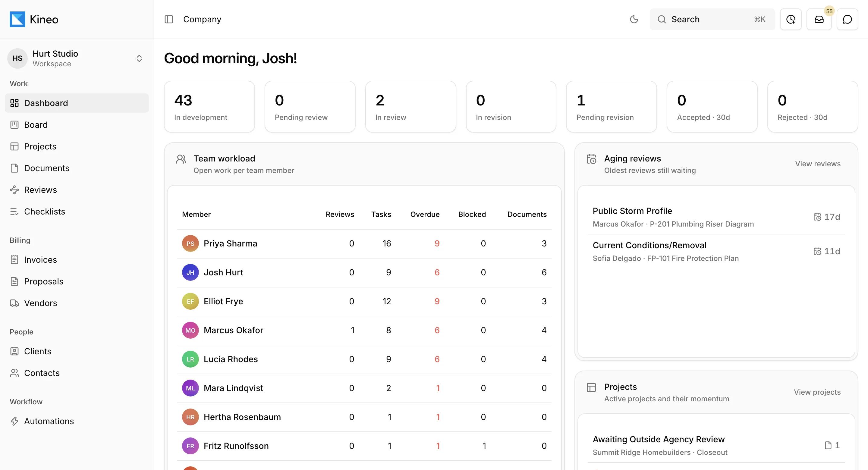Click the Team workload people icon
Viewport: 868px width, 470px height.
pyautogui.click(x=181, y=159)
